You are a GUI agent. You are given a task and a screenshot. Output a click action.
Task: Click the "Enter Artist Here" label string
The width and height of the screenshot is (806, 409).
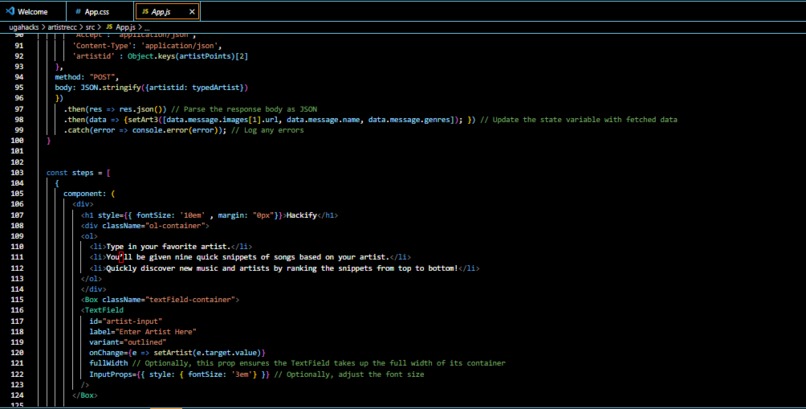pos(156,332)
